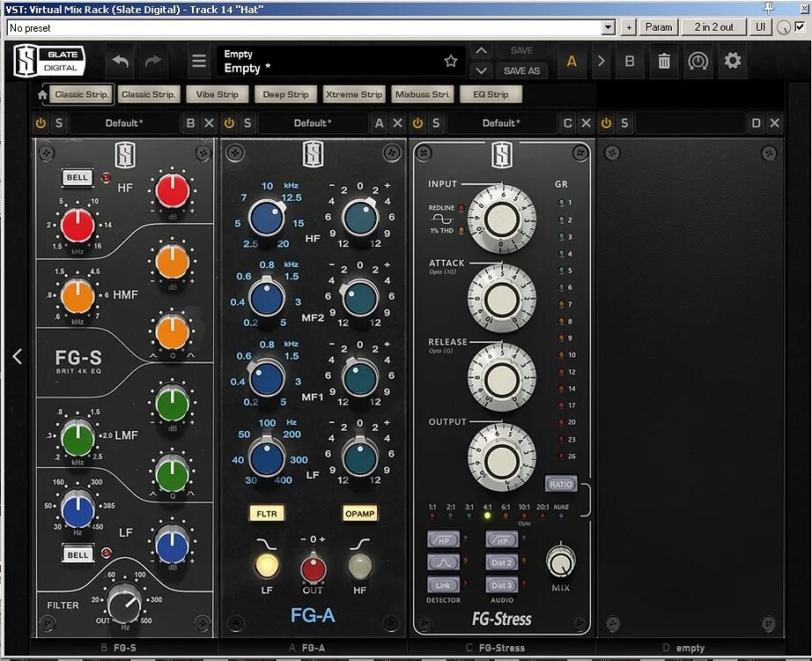Open the hamburger preset menu

[199, 61]
